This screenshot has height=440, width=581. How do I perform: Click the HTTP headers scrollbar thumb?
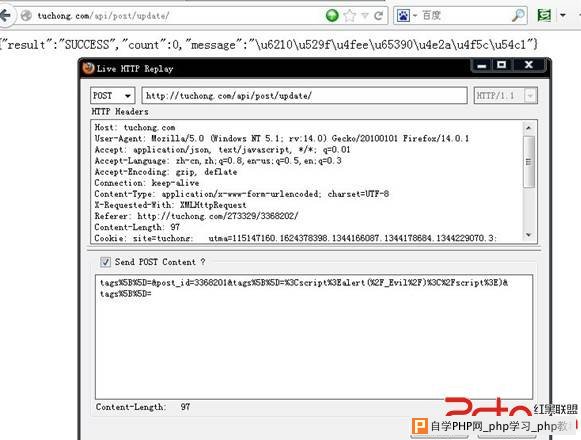[x=528, y=162]
